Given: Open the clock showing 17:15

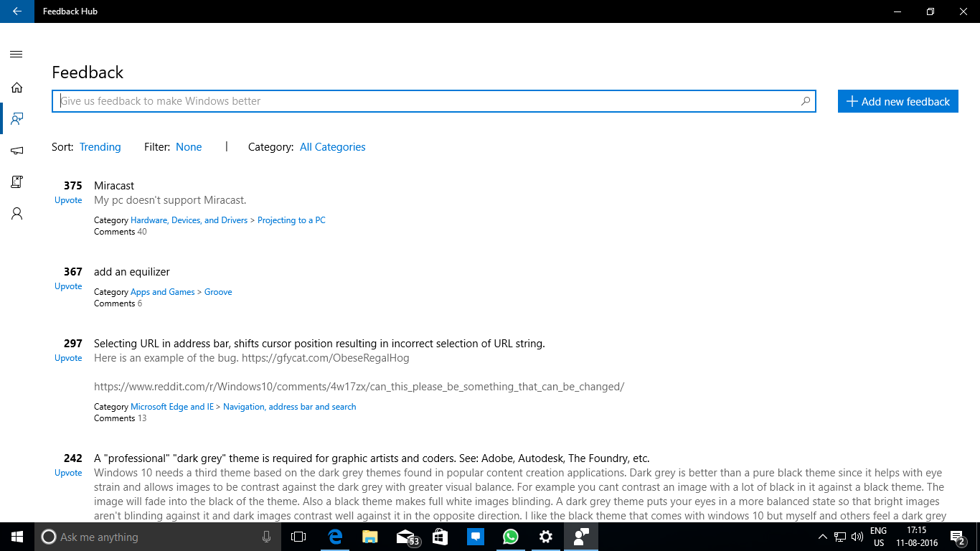Looking at the screenshot, I should pos(916,537).
